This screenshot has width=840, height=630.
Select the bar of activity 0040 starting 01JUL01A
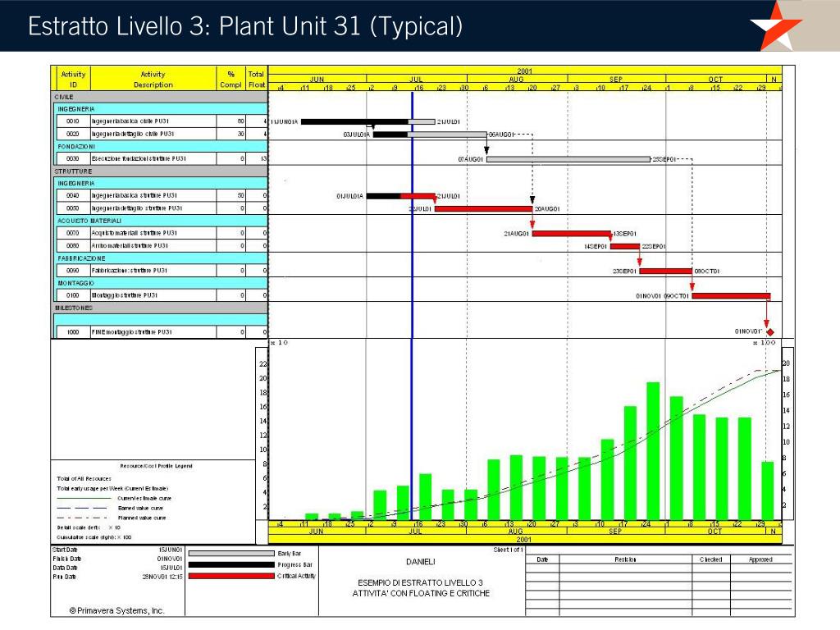click(400, 196)
